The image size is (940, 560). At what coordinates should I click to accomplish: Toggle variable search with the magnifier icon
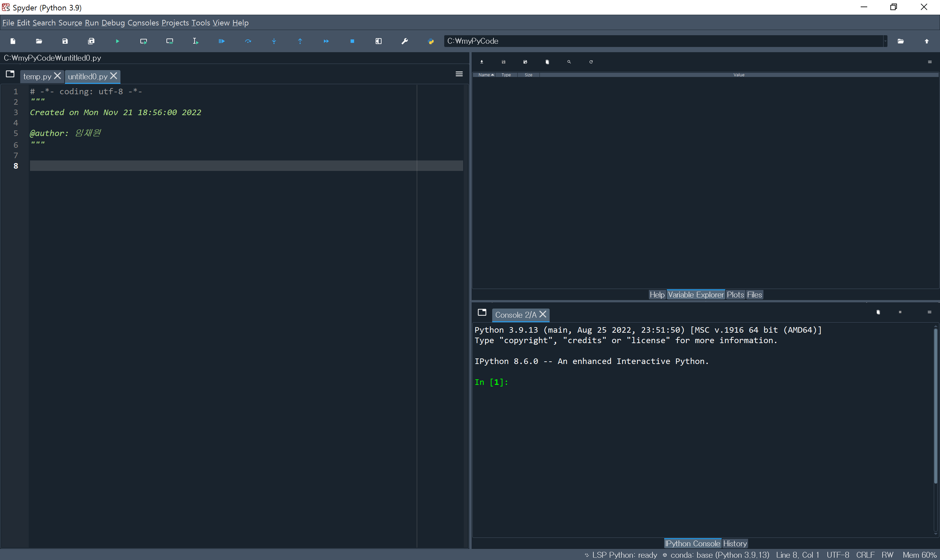click(569, 62)
